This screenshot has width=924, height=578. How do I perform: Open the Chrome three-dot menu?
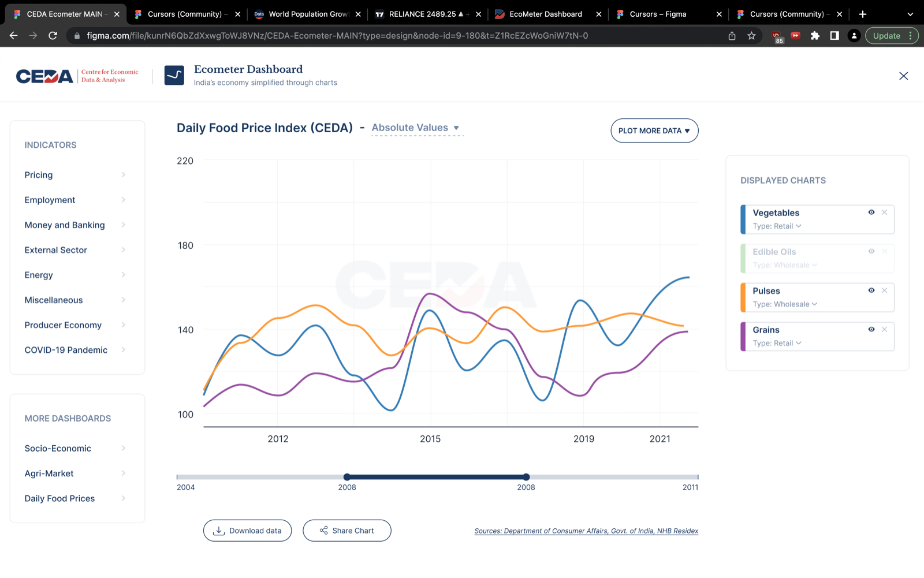click(911, 36)
